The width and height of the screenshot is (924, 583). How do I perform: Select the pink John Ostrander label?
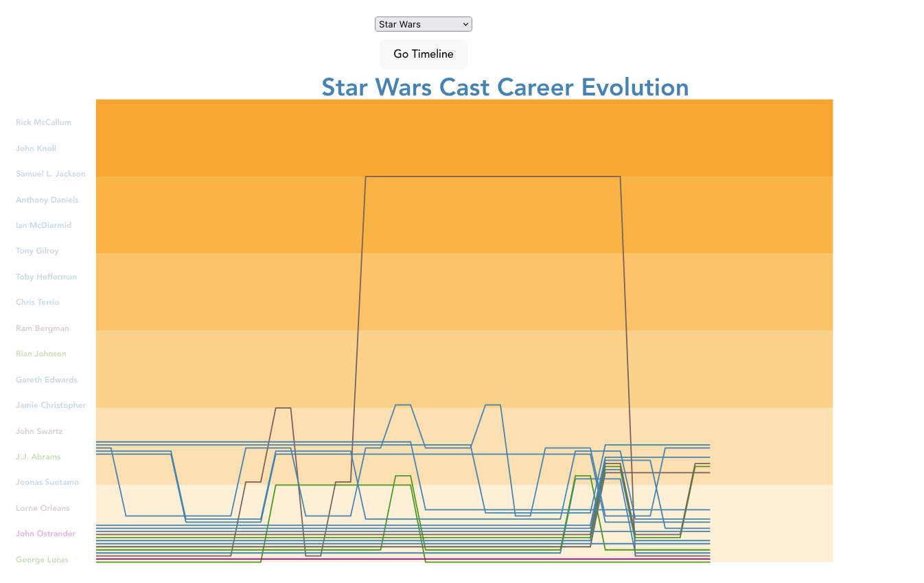point(45,534)
